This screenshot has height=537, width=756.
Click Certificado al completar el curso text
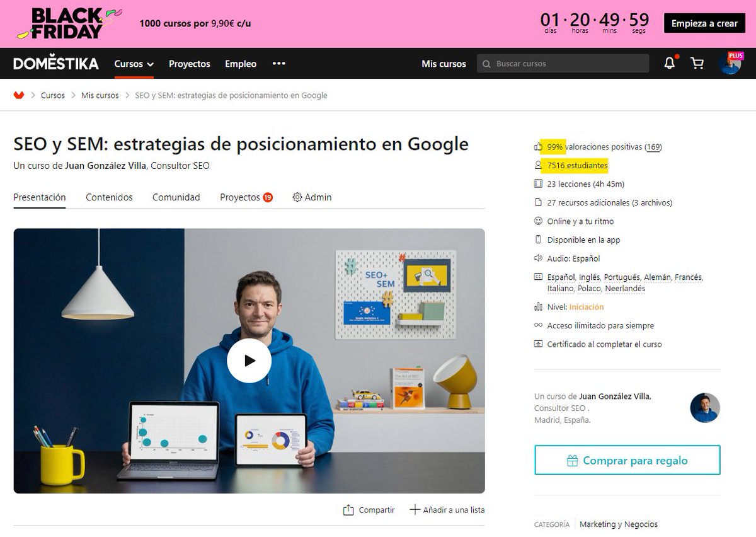605,344
